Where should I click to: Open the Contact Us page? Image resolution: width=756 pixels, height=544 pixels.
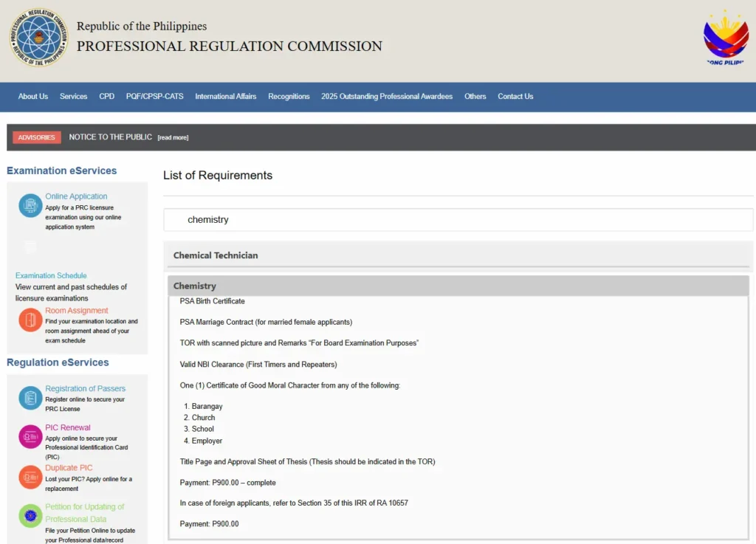click(x=515, y=97)
